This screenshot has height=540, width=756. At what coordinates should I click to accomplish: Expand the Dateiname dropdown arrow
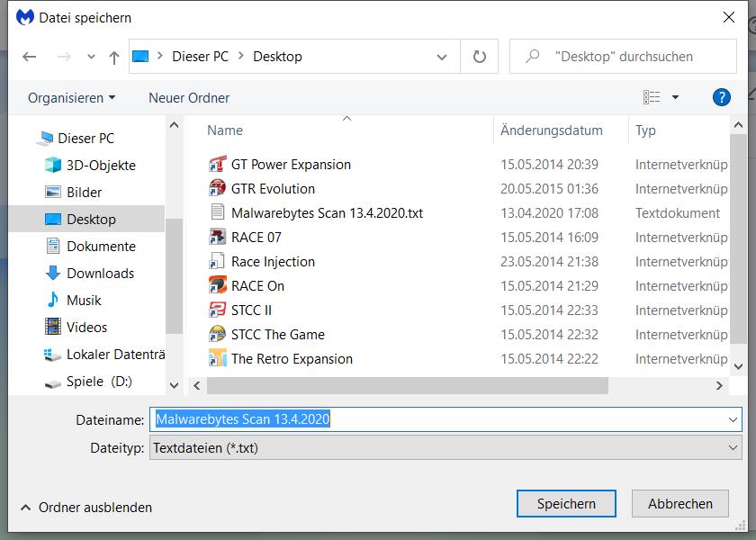[x=733, y=419]
